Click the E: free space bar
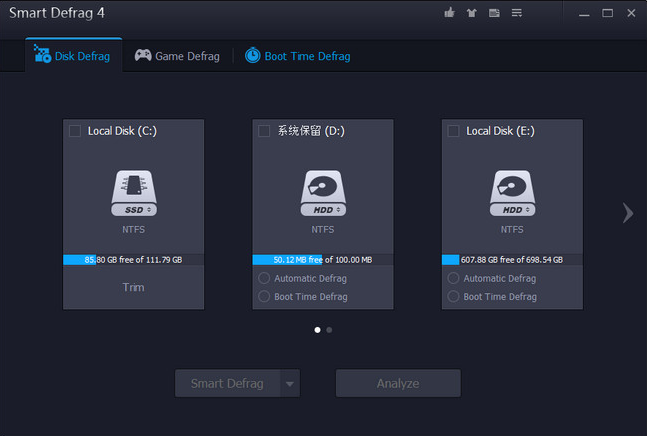647x436 pixels. pyautogui.click(x=512, y=260)
